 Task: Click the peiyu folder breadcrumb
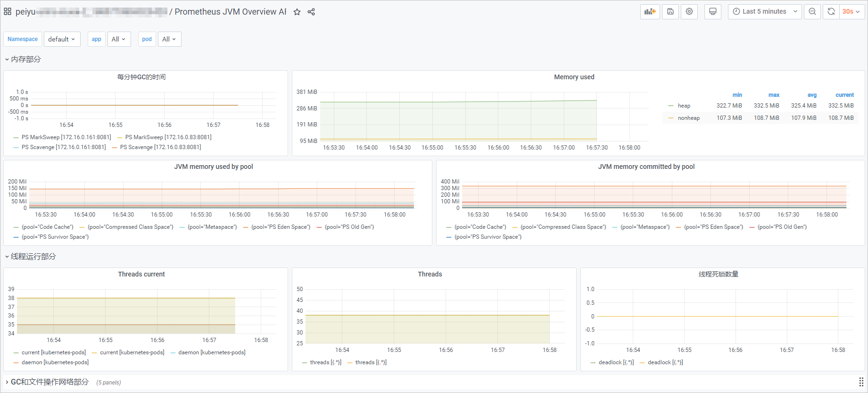[x=91, y=12]
